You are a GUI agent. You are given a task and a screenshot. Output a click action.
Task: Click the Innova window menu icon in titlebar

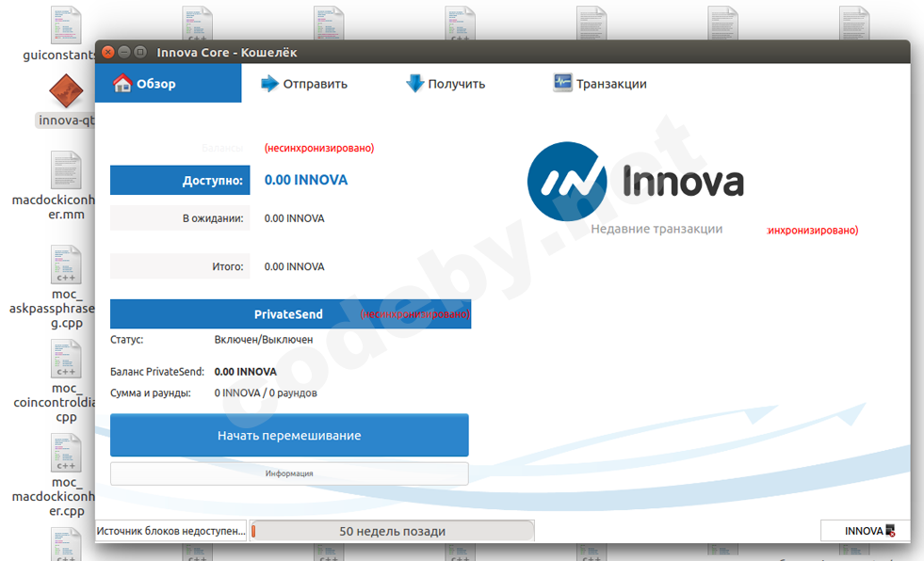(139, 53)
